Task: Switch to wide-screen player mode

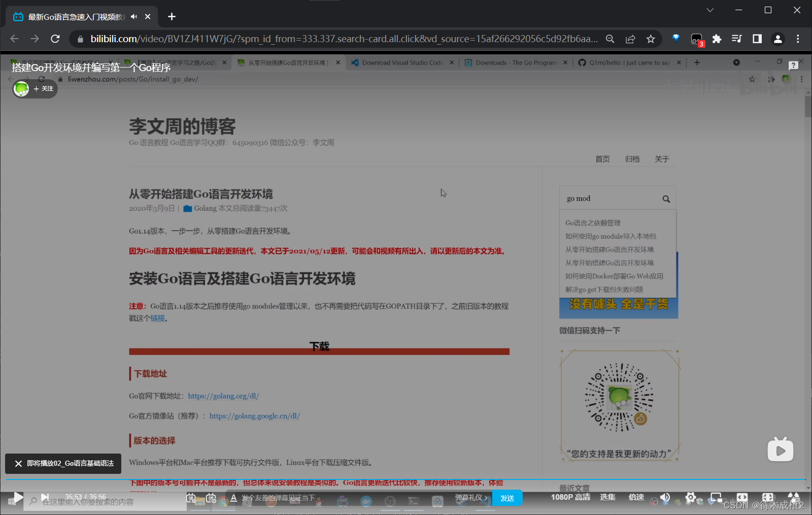Action: (742, 497)
